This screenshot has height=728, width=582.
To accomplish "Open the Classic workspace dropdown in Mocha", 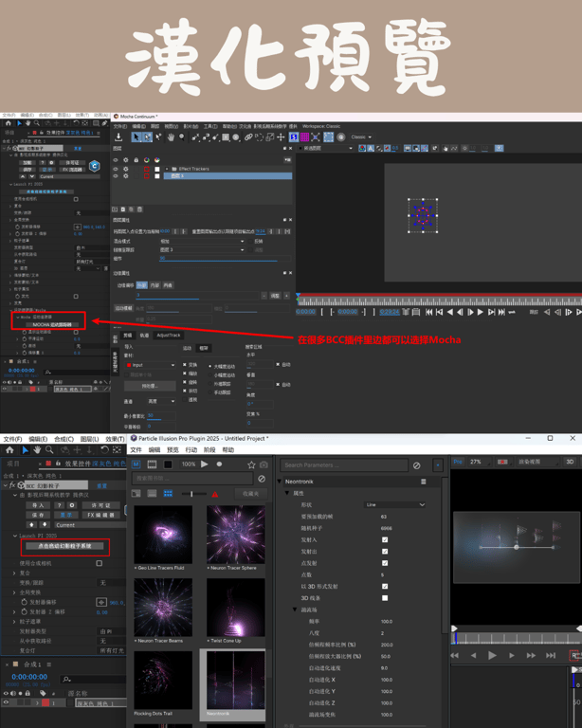I will [361, 136].
